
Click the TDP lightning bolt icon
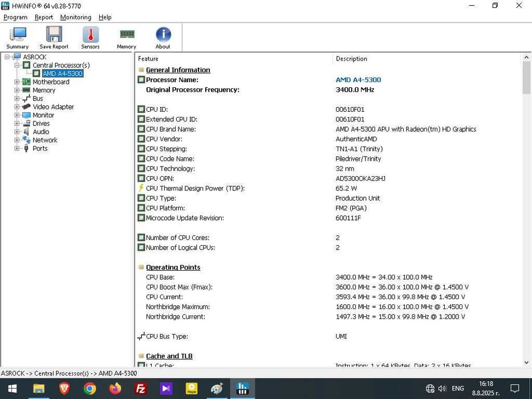(x=141, y=188)
